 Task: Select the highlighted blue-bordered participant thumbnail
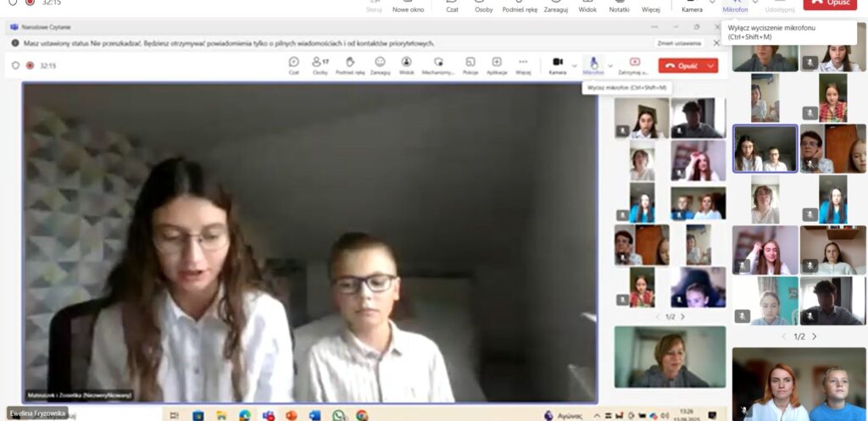(765, 148)
